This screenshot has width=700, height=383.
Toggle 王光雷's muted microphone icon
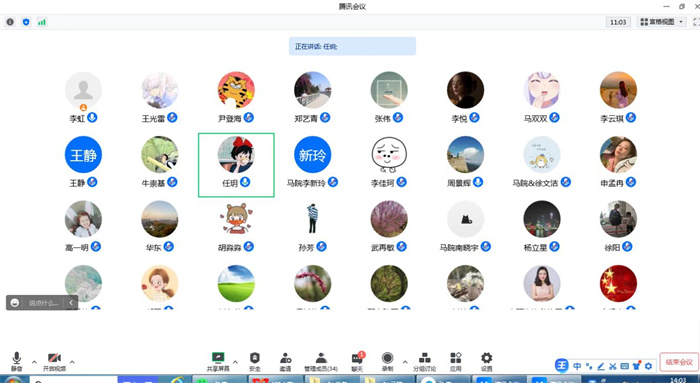point(172,117)
